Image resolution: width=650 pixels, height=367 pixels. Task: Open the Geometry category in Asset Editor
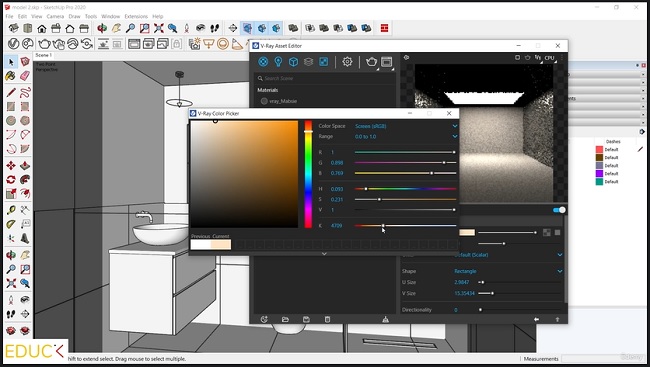point(293,62)
